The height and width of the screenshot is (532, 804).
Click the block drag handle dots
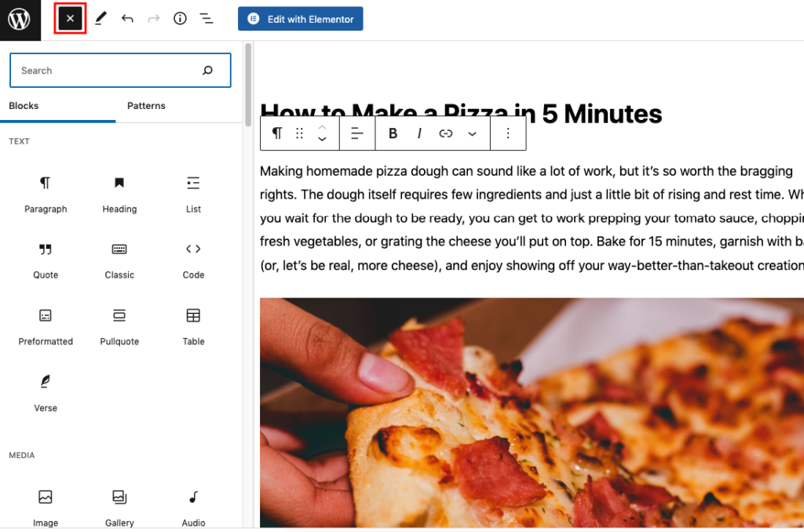[x=299, y=133]
